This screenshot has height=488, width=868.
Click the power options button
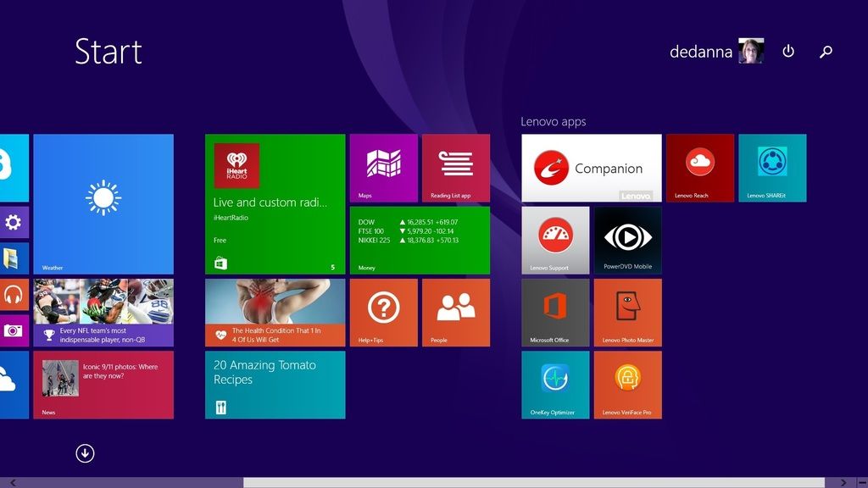tap(788, 52)
